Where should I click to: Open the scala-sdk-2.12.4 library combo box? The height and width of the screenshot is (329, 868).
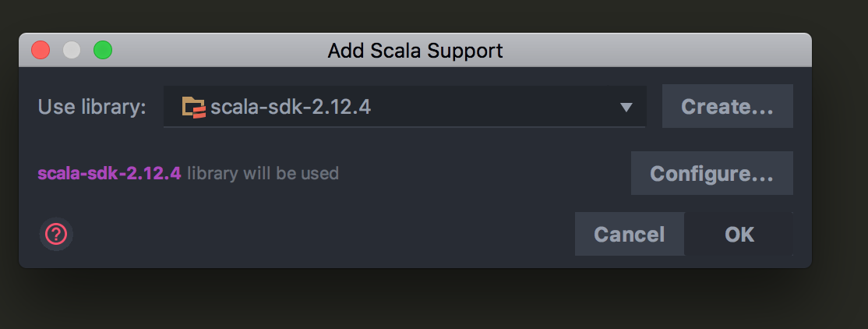pyautogui.click(x=404, y=107)
